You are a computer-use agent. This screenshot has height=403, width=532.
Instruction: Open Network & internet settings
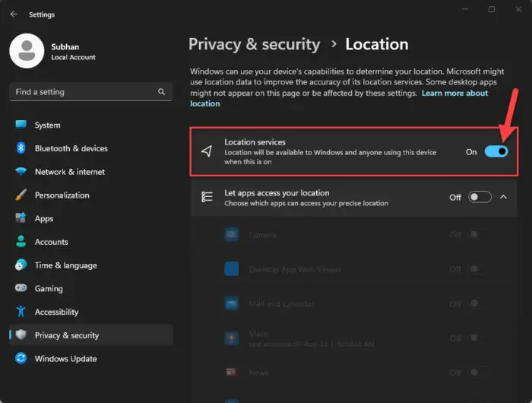pos(91,172)
